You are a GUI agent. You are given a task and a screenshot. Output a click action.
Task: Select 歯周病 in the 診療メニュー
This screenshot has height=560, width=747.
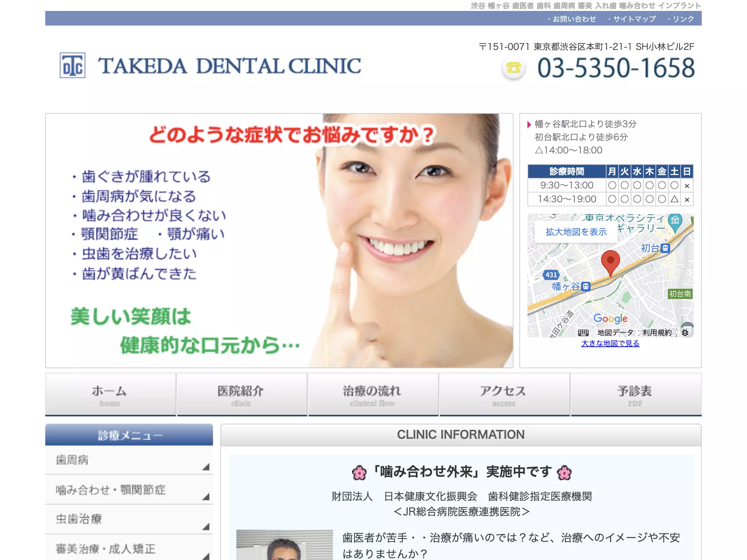pos(129,460)
